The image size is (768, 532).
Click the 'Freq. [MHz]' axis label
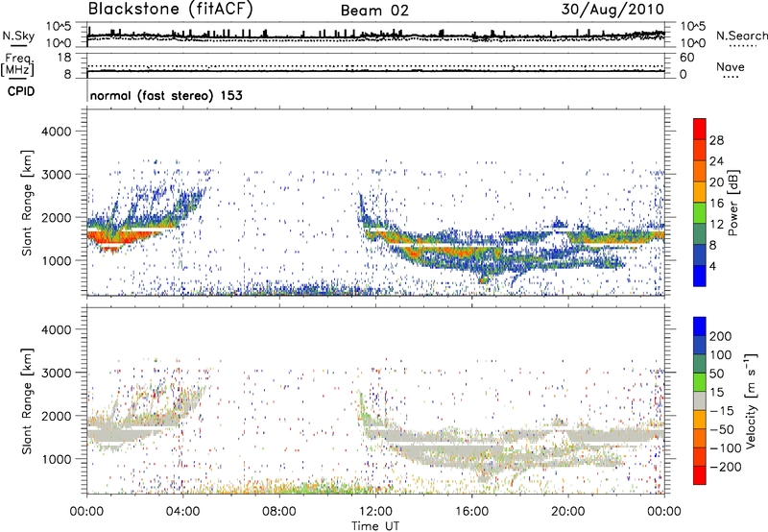pos(17,65)
